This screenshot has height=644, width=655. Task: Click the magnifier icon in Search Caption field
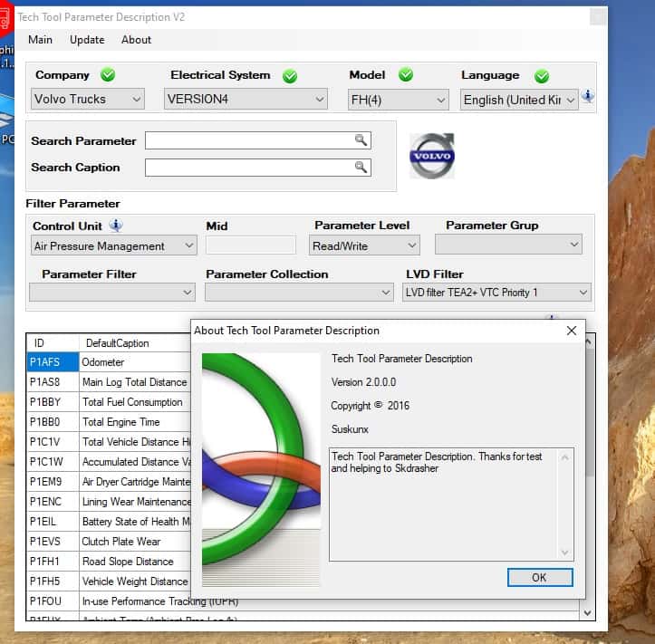tap(361, 167)
